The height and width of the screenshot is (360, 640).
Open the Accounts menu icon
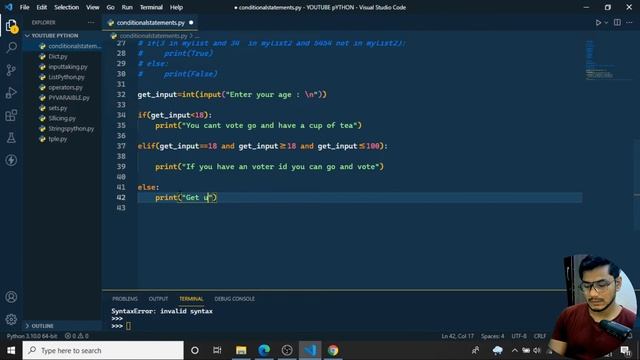click(11, 297)
